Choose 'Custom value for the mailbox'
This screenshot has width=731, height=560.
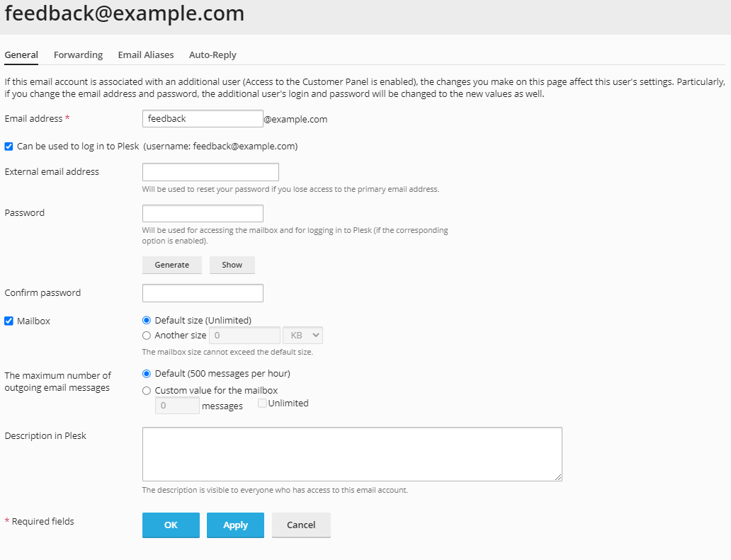pyautogui.click(x=147, y=390)
